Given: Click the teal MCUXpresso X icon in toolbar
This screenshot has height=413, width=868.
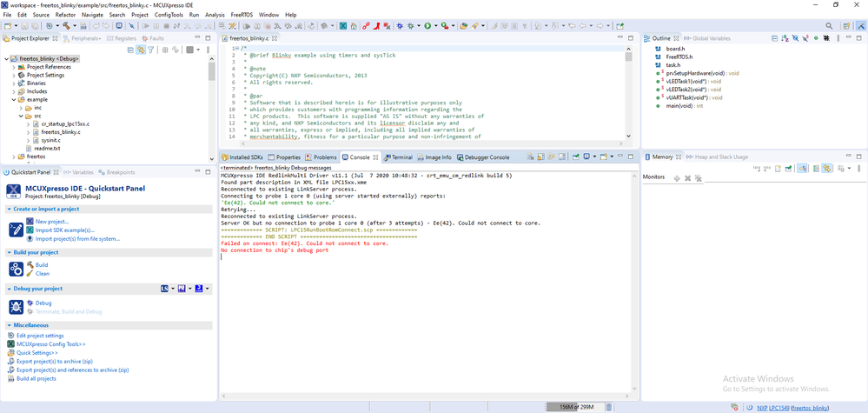Looking at the screenshot, I should tap(343, 25).
